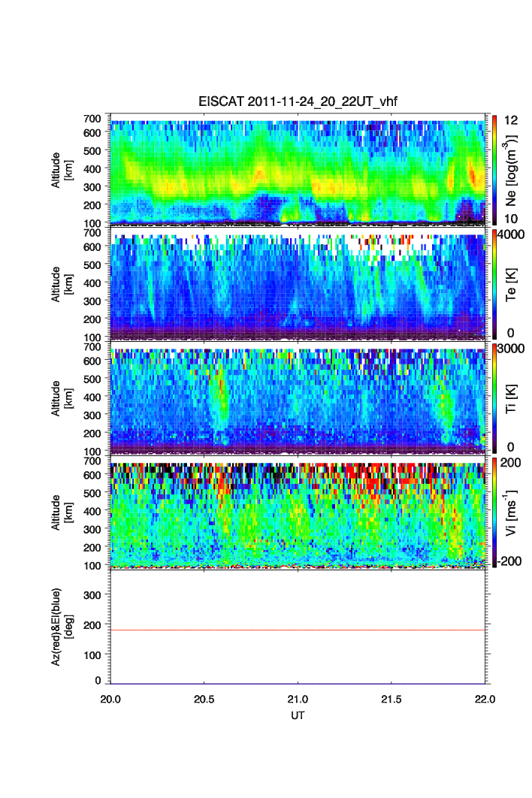Click the 21.0 tick label on time axis
Image resolution: width=532 pixels, height=798 pixels.
298,700
